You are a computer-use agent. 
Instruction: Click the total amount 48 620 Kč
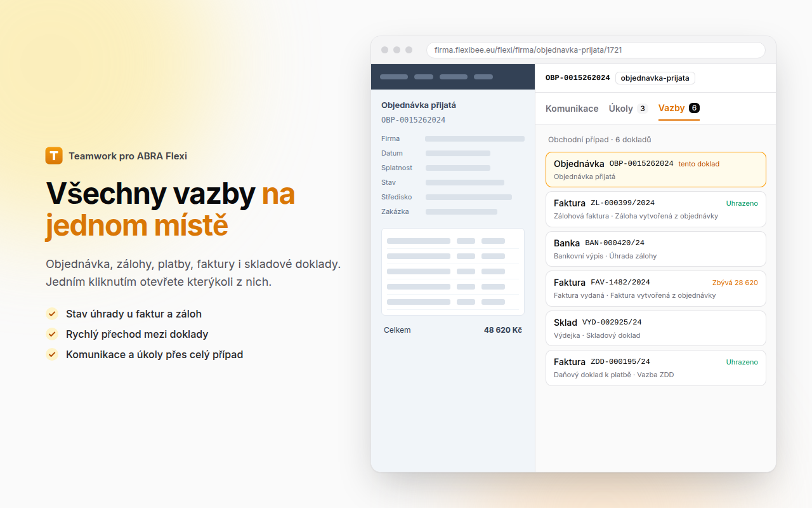503,330
